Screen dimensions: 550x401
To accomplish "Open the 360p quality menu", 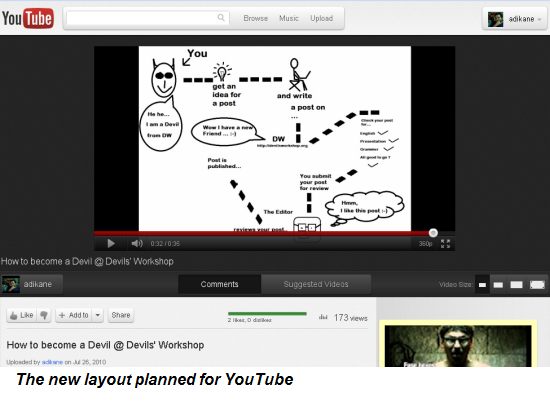I will pyautogui.click(x=425, y=243).
